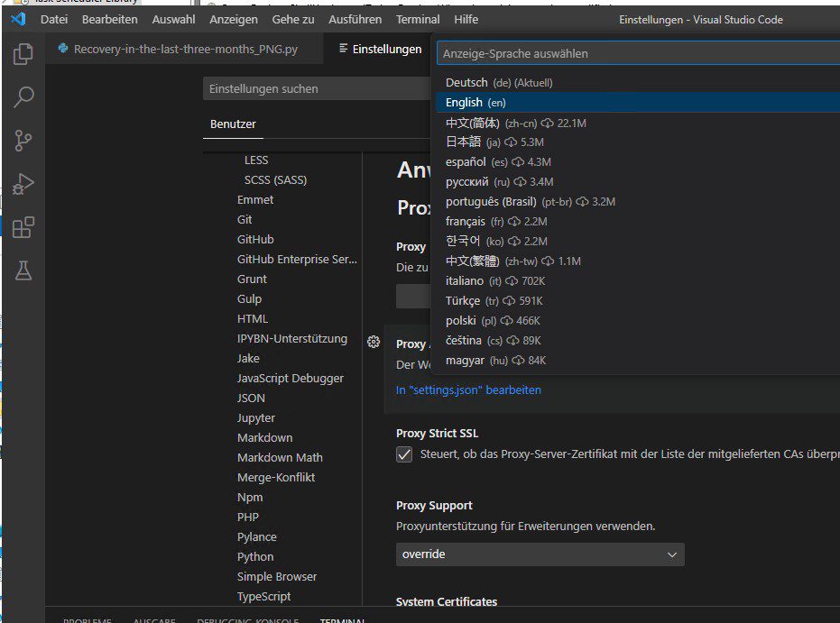Toggle the Proxy Strict SSL checkbox
Image resolution: width=840 pixels, height=623 pixels.
404,454
